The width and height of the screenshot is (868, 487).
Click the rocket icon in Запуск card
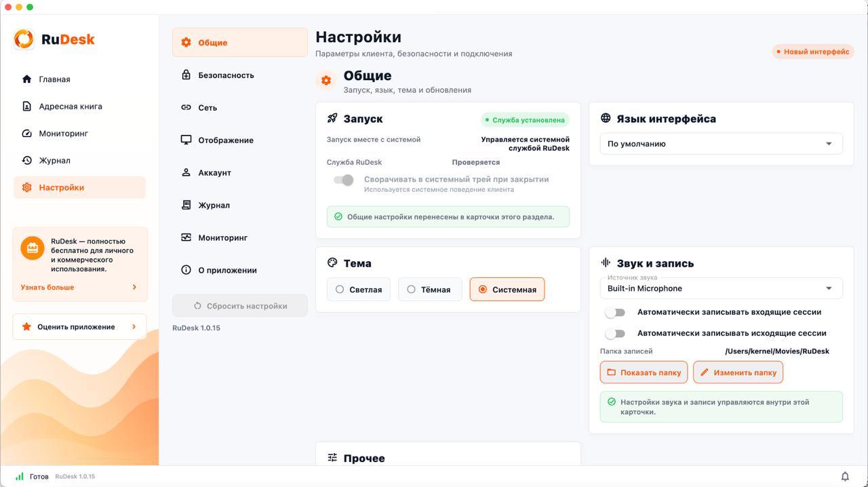click(332, 118)
